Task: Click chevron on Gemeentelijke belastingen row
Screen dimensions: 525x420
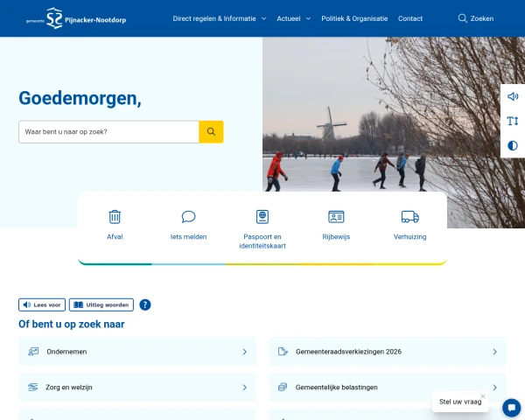Action: click(x=495, y=387)
